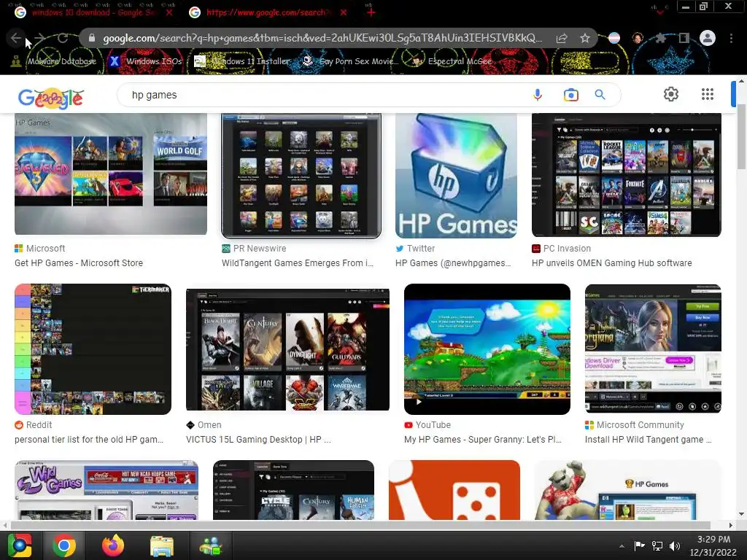This screenshot has height=560, width=747.
Task: Switch to the google.com/search tab
Action: pos(267,13)
